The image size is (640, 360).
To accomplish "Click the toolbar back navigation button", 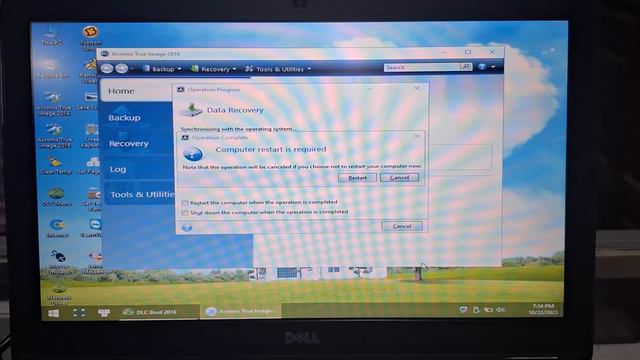I will coord(107,69).
